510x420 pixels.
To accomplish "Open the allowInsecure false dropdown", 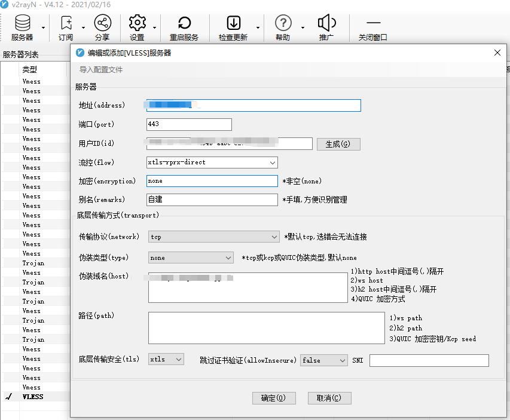I will pyautogui.click(x=324, y=360).
